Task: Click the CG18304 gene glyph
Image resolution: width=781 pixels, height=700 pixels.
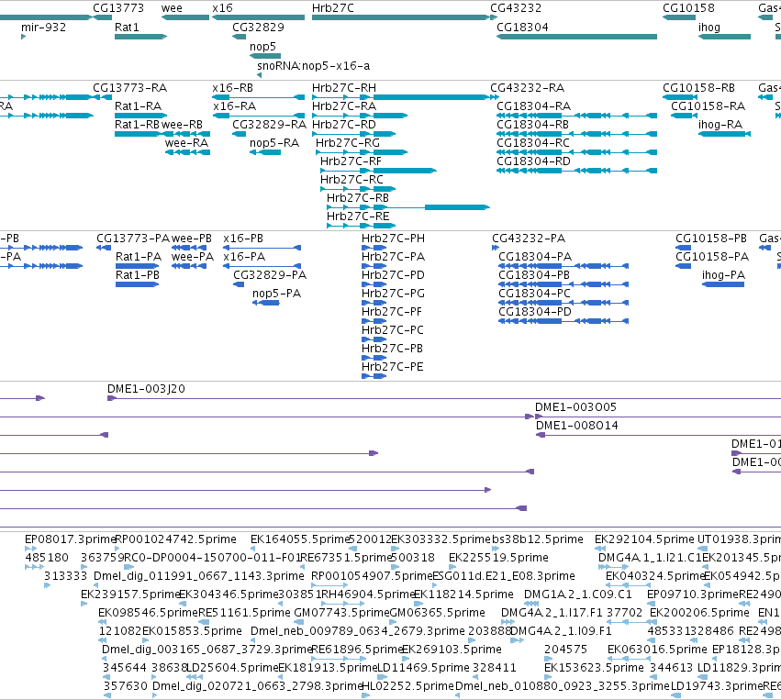Action: pyautogui.click(x=576, y=37)
